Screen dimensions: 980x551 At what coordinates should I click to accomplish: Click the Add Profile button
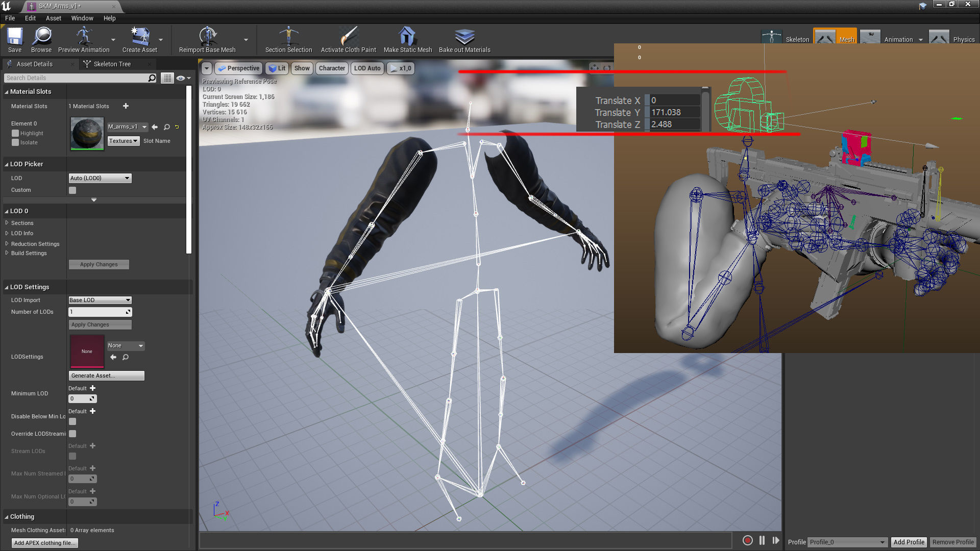pos(909,542)
